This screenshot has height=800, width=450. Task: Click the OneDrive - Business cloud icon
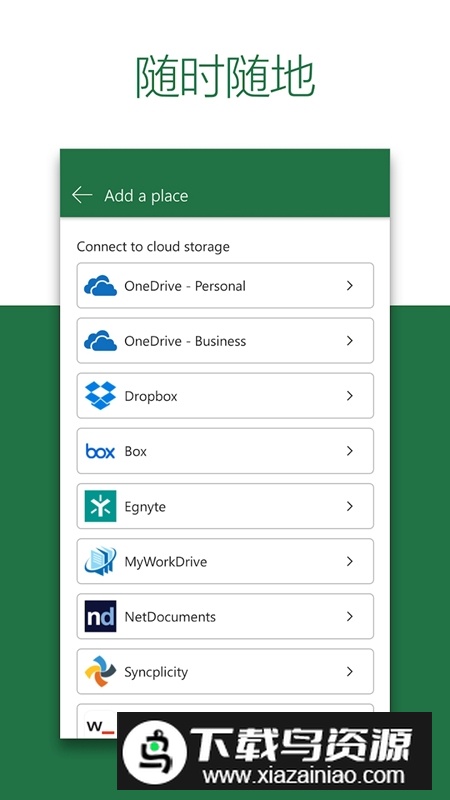(101, 341)
